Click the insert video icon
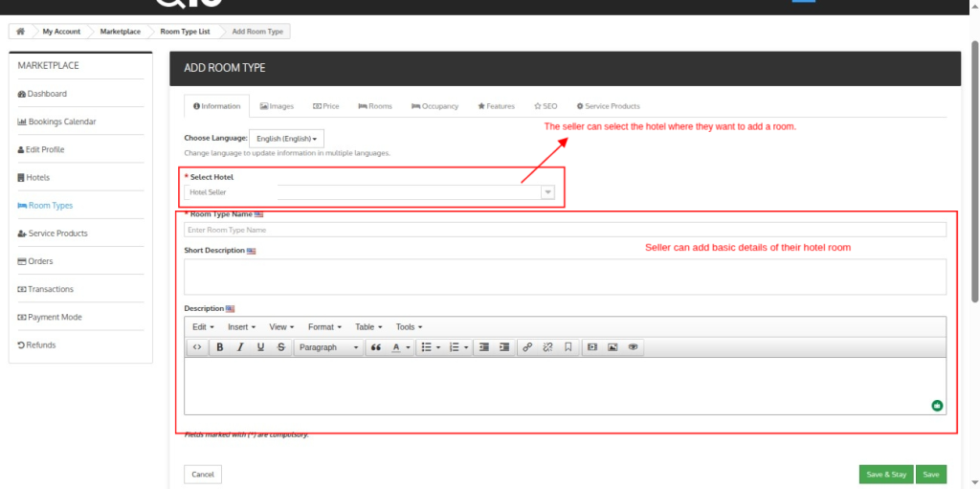This screenshot has width=980, height=489. pos(591,347)
